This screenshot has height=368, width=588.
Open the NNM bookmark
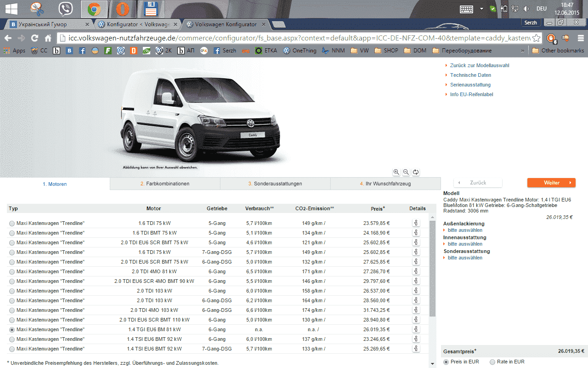click(x=334, y=51)
